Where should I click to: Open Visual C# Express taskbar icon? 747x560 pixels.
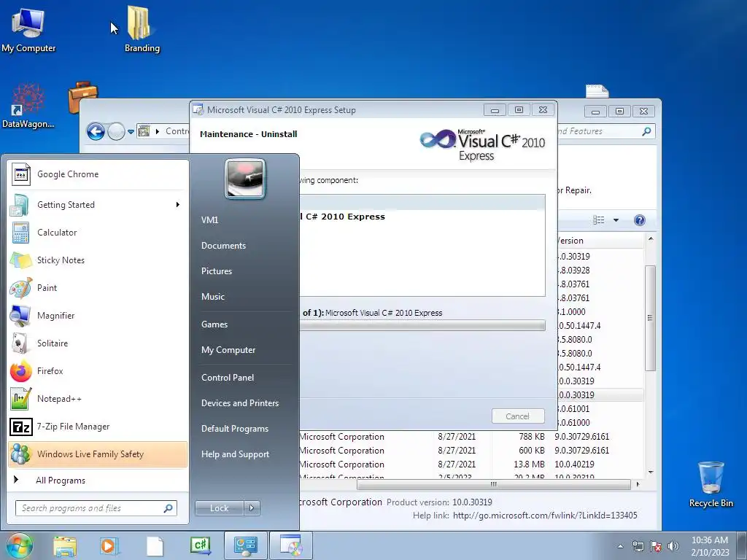(x=200, y=545)
